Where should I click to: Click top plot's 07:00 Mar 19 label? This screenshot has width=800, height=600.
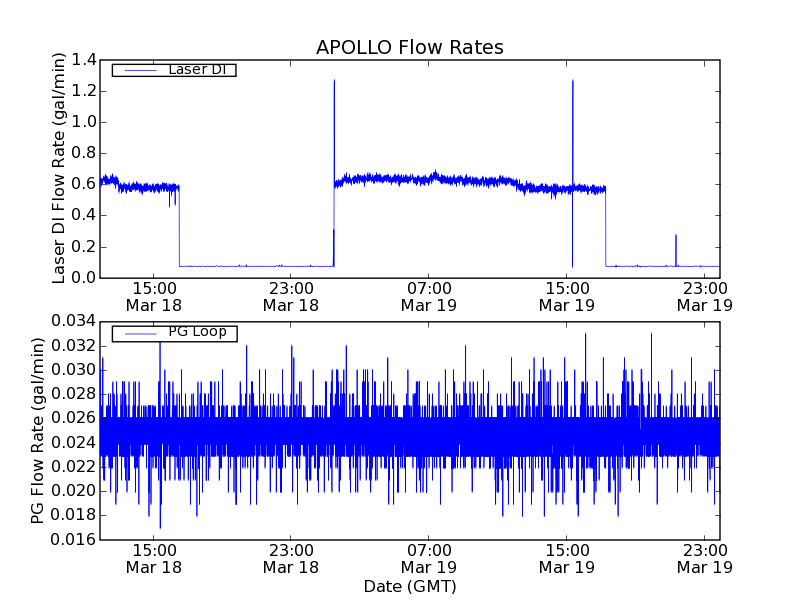tap(429, 297)
